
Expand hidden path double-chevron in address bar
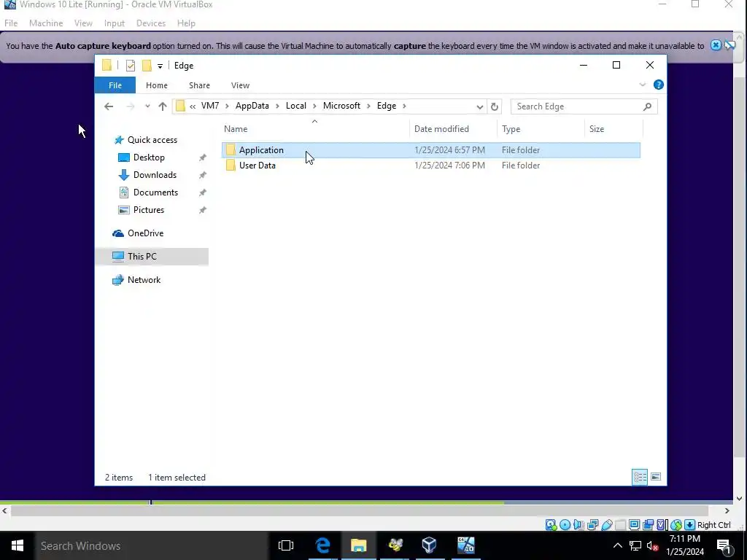pos(193,106)
